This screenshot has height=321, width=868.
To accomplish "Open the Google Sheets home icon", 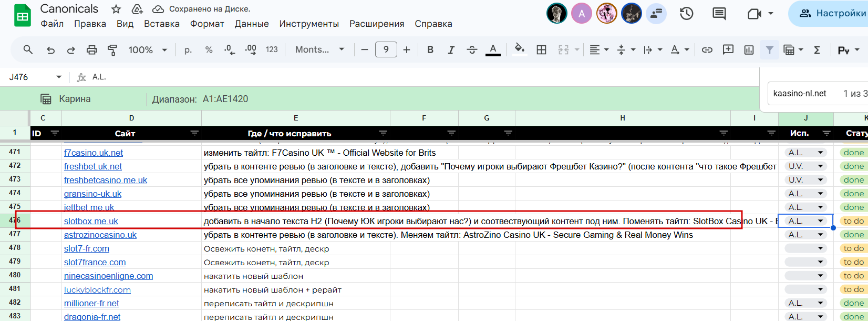I will pos(22,16).
